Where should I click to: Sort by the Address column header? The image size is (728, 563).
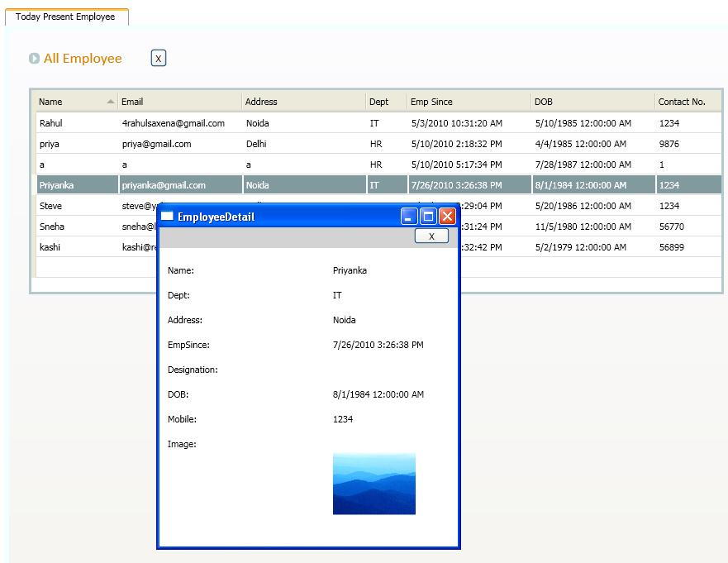point(303,102)
